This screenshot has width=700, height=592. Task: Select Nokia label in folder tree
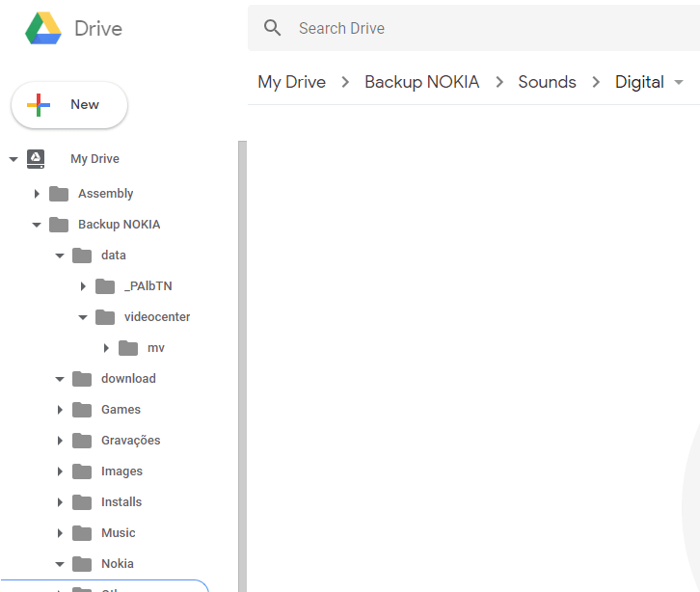coord(118,563)
